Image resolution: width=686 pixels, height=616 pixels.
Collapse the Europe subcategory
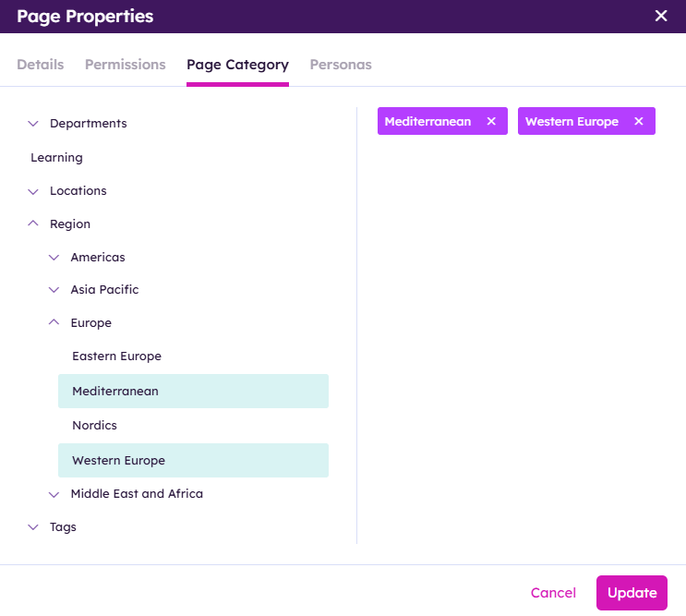pos(54,323)
